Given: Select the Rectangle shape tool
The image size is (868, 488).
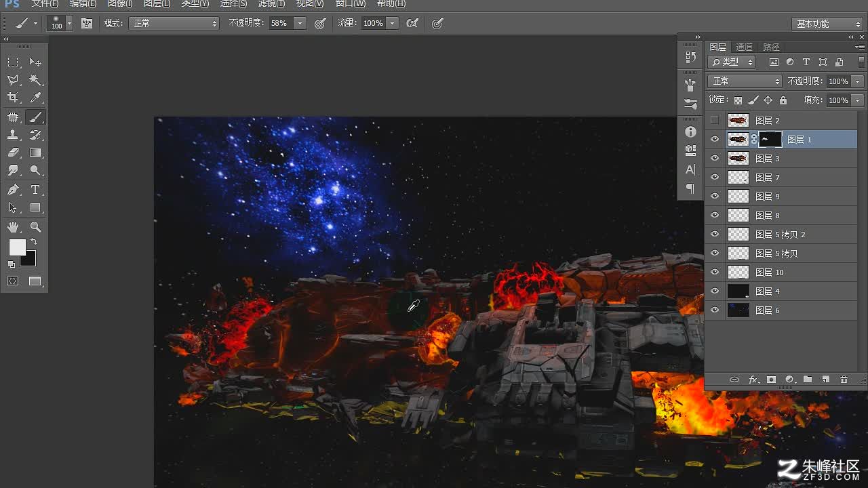Looking at the screenshot, I should (x=35, y=208).
